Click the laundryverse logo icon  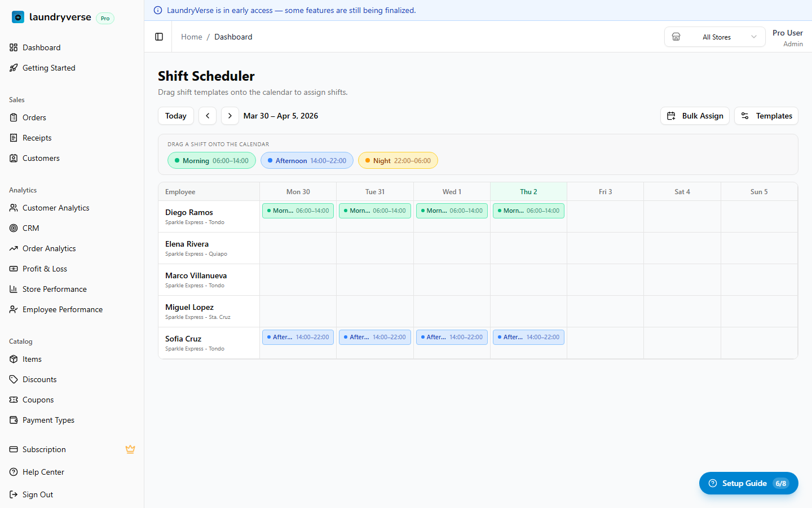(x=18, y=17)
